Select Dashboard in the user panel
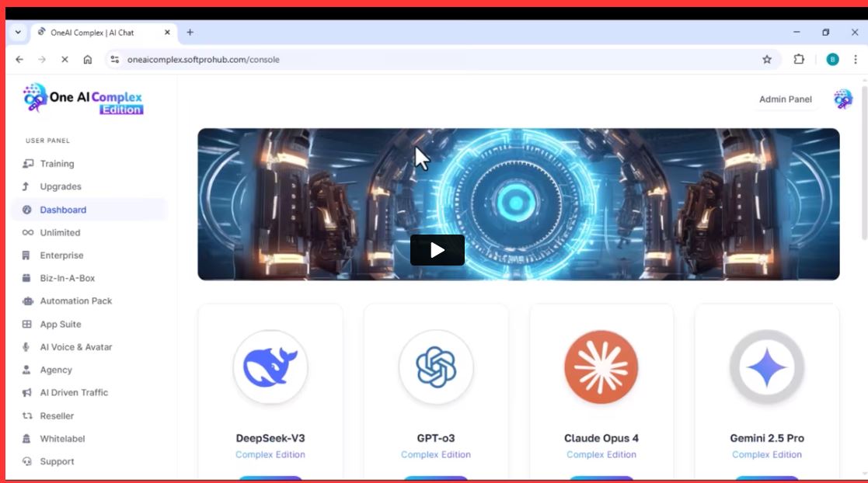Screen dimensions: 868x483 point(63,210)
